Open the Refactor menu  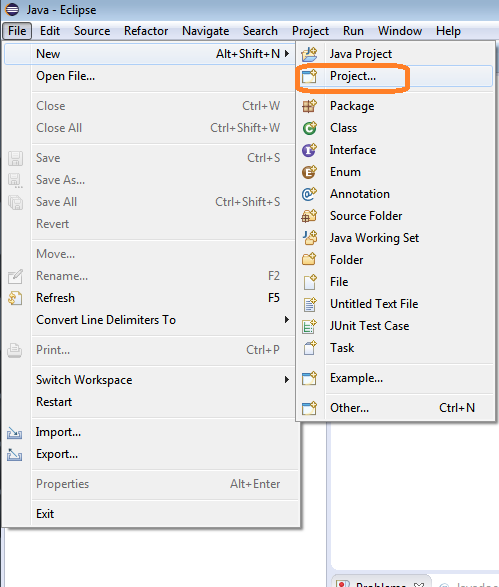[x=146, y=31]
